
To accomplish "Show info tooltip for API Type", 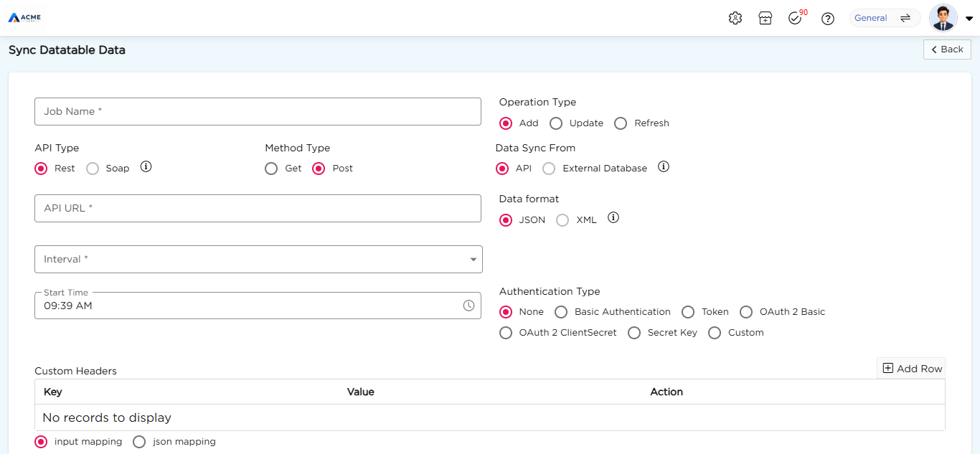I will [x=146, y=166].
